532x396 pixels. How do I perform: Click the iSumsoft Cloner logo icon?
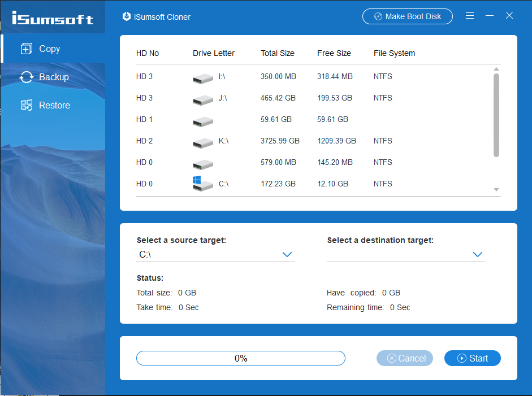[x=127, y=16]
